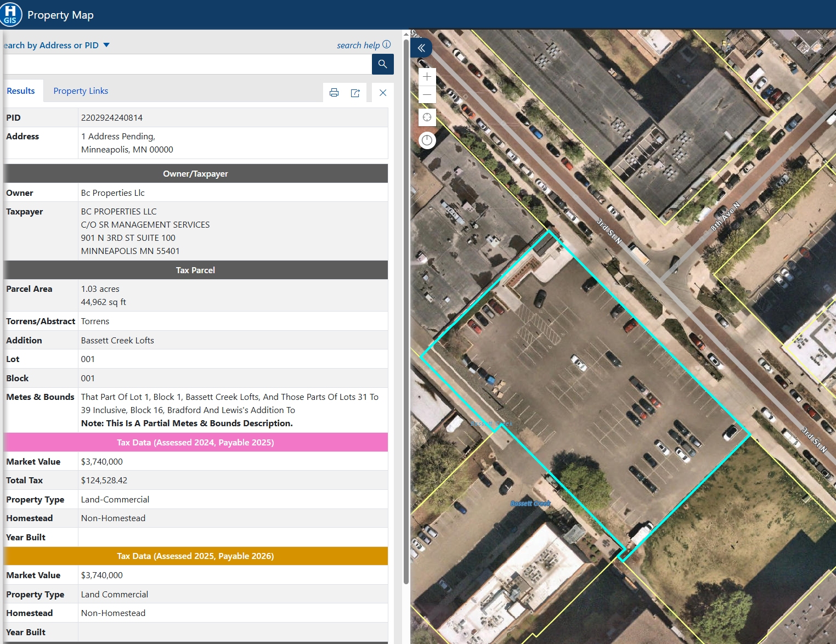Open the share results icon
This screenshot has width=836, height=644.
tap(355, 93)
